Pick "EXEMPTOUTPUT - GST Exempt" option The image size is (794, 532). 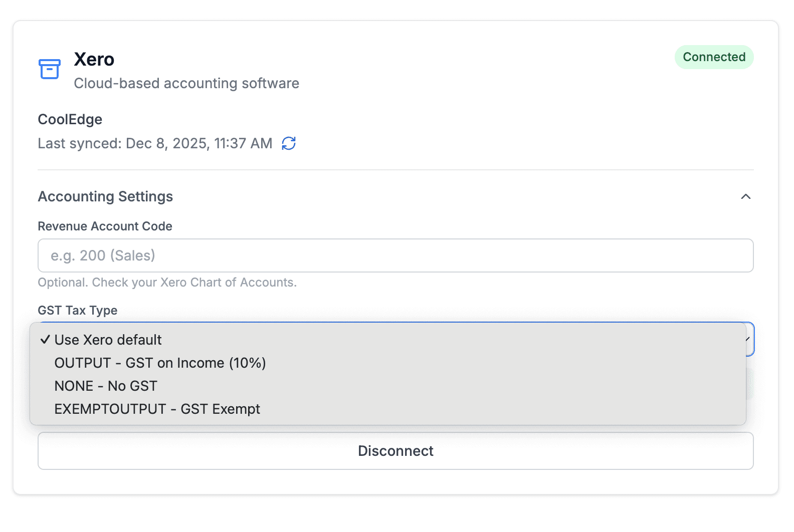387,409
